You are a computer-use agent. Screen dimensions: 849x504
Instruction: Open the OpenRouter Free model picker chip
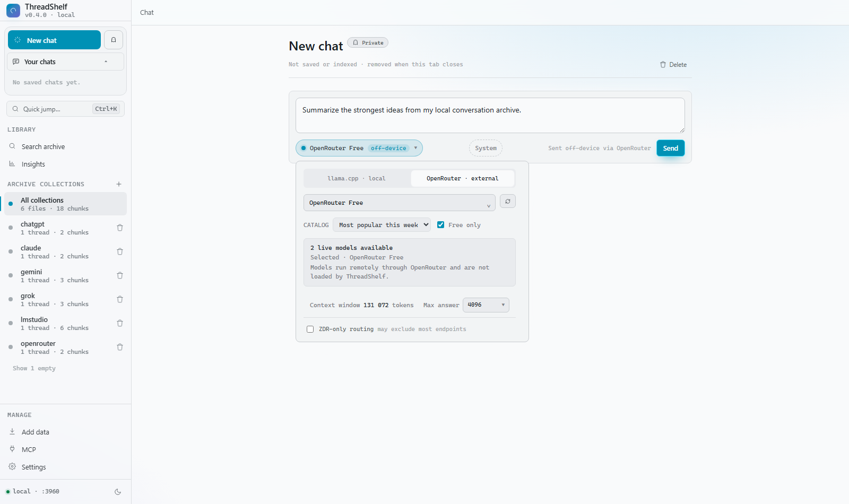359,148
